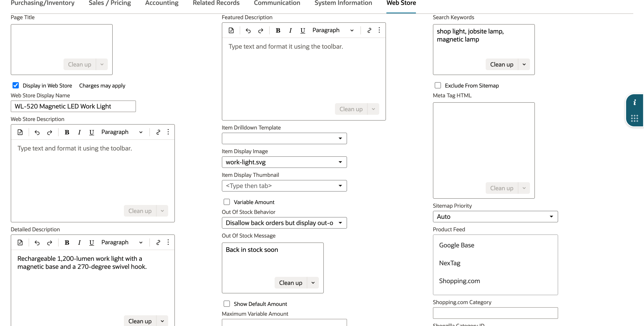Image resolution: width=644 pixels, height=326 pixels.
Task: Click Clean up in Detailed Description editor
Action: pos(140,321)
